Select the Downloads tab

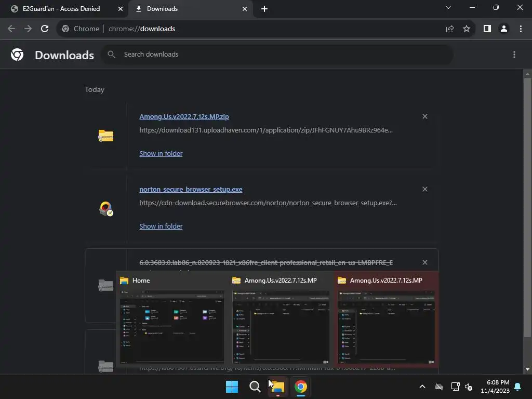162,9
